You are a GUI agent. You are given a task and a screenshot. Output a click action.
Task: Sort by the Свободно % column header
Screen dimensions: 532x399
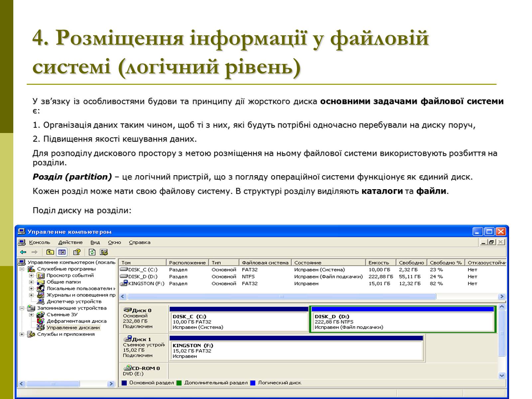[x=446, y=263]
